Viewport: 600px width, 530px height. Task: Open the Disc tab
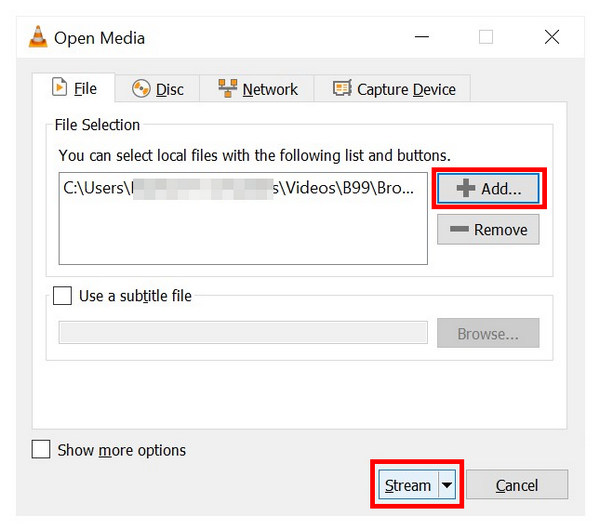tap(157, 89)
